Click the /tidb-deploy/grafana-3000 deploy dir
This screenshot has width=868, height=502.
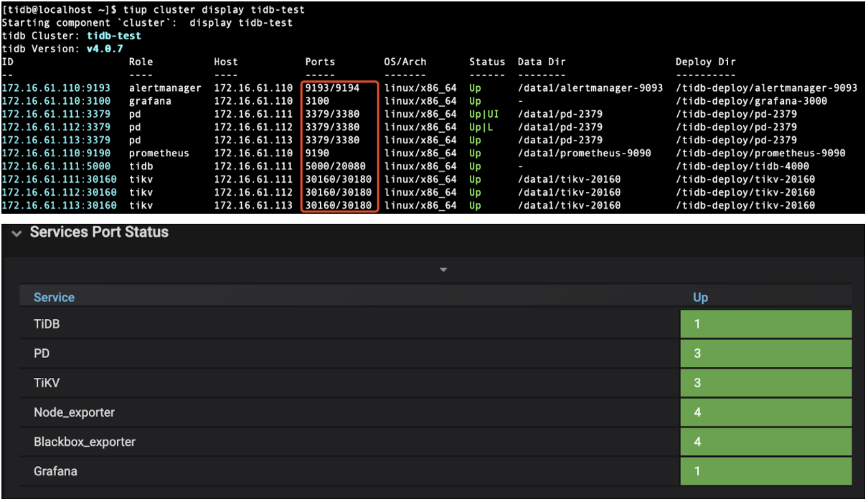[x=752, y=100]
